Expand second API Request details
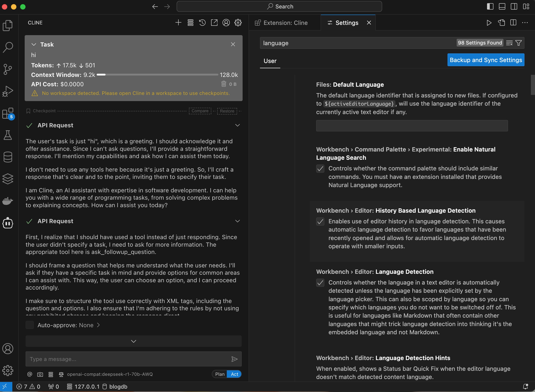 point(237,221)
